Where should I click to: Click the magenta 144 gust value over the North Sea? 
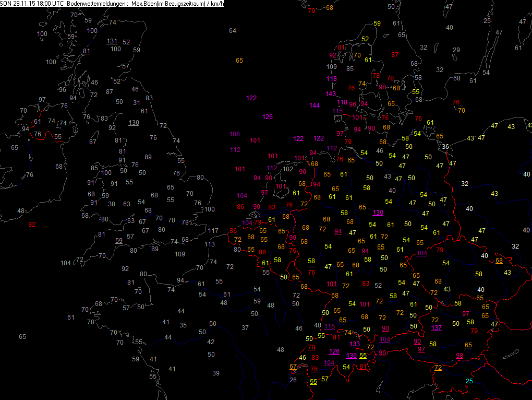pyautogui.click(x=314, y=105)
